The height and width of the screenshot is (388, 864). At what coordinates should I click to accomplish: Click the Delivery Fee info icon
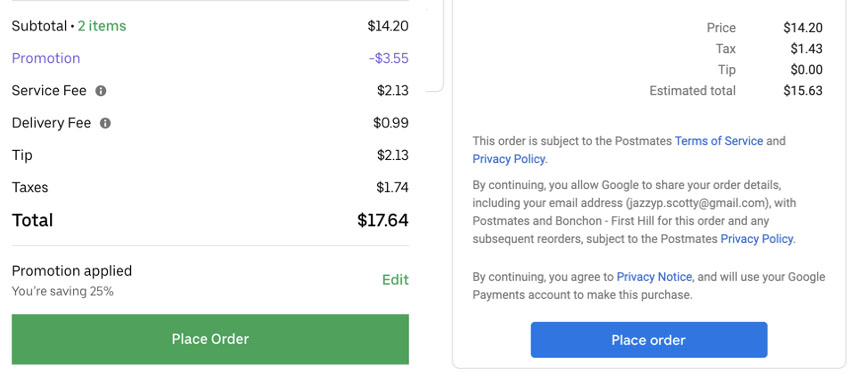pyautogui.click(x=105, y=123)
